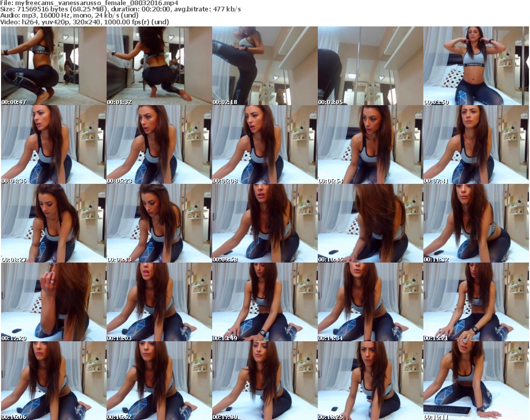Select the thumbnail stamped 00:12:20
Screen dimensions: 530x420
pyautogui.click(x=53, y=302)
